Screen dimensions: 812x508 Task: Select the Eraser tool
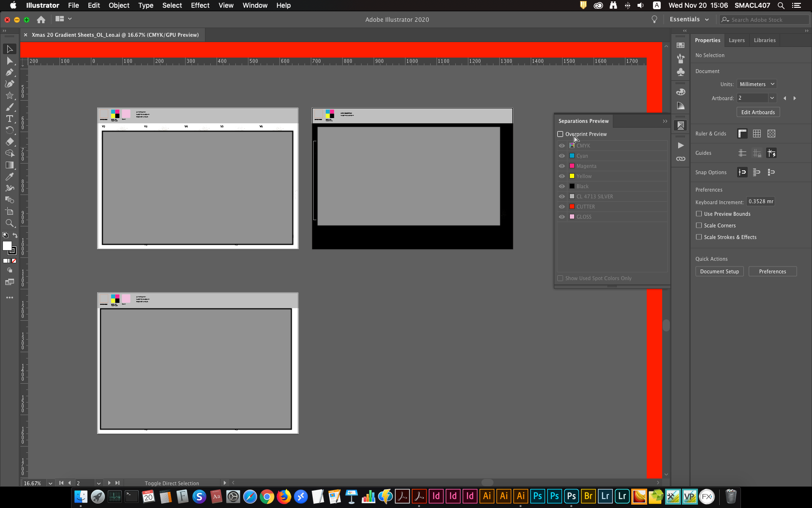[10, 142]
